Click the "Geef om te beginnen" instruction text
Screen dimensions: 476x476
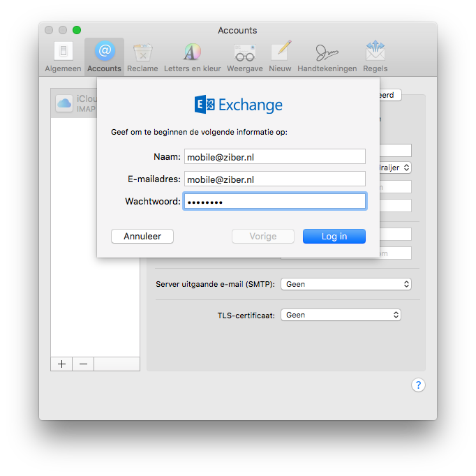199,132
